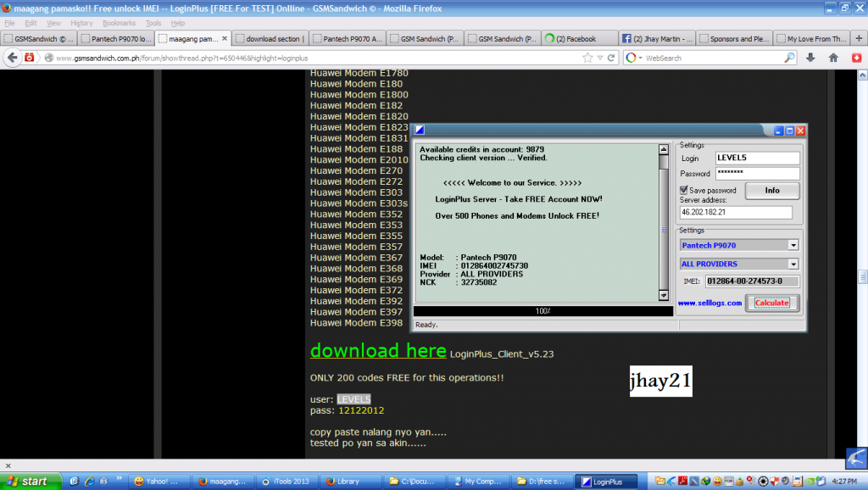Click the log panel vertical scrollbar thumb
Screen dimensions: 868x490
click(664, 229)
